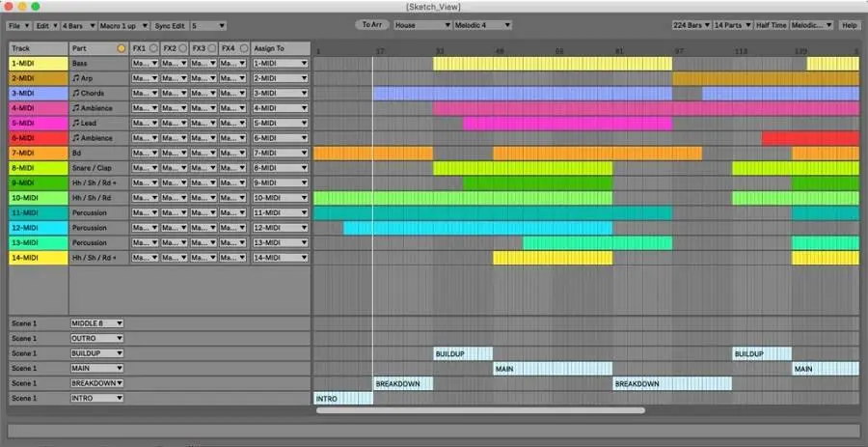Click the Track column header
This screenshot has width=868, height=447.
tap(39, 48)
